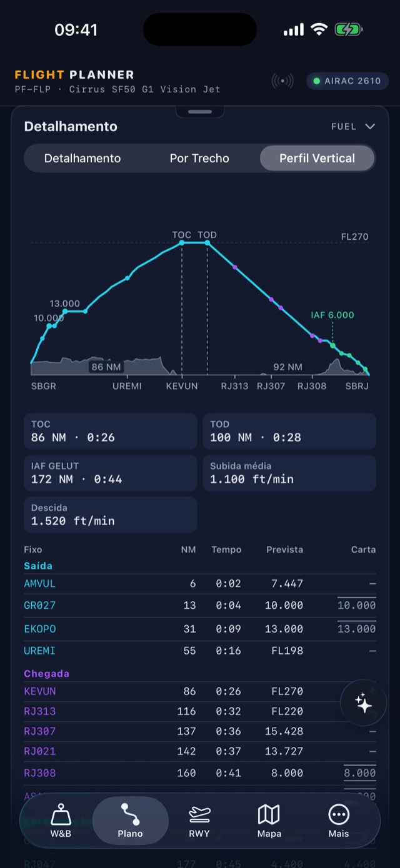Switch to the Por Trecho tab
The height and width of the screenshot is (868, 400).
click(199, 159)
